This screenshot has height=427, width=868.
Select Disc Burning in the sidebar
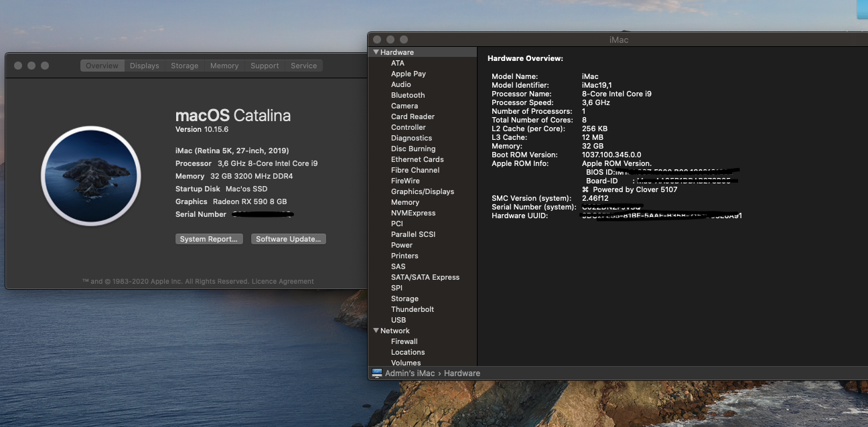click(x=413, y=149)
